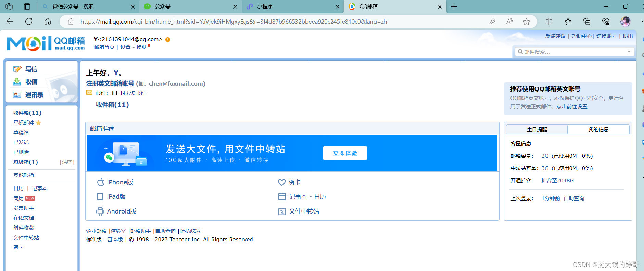
Task: Reload the page with refresh icon
Action: coord(29,22)
